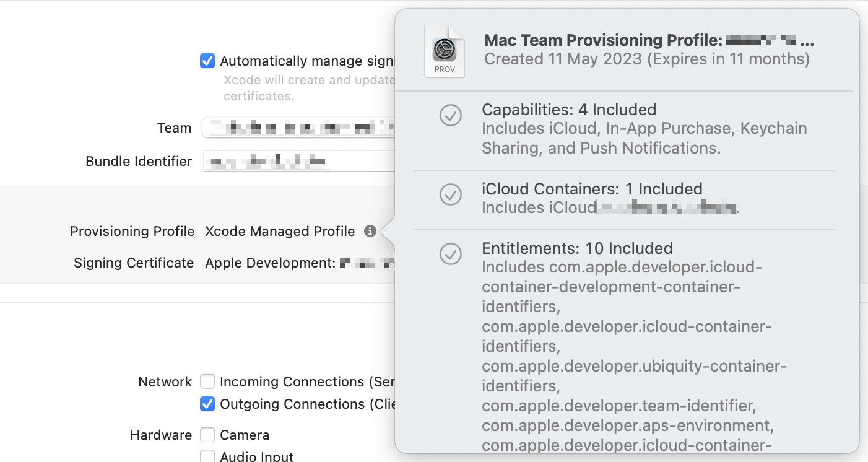868x462 pixels.
Task: Enable Incoming Connections network checkbox
Action: (207, 381)
